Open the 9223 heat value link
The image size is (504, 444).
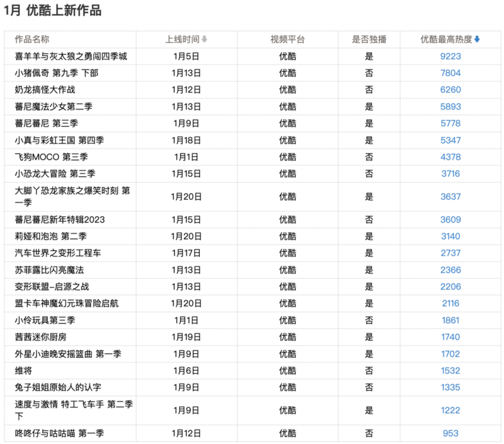(450, 56)
